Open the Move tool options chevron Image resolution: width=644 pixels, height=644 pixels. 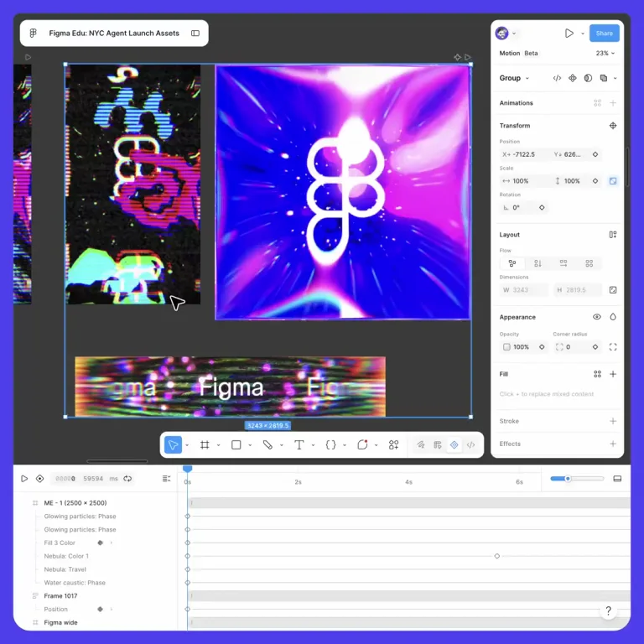click(187, 444)
